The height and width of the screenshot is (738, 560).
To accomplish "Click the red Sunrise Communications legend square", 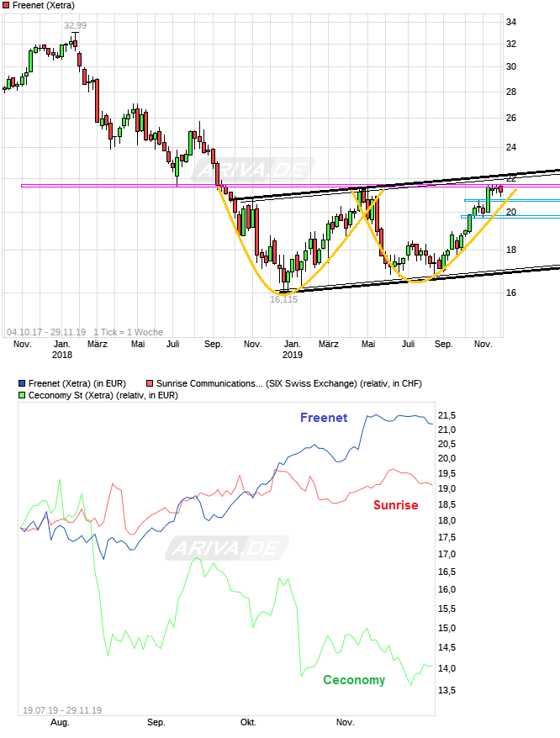I will pyautogui.click(x=150, y=383).
